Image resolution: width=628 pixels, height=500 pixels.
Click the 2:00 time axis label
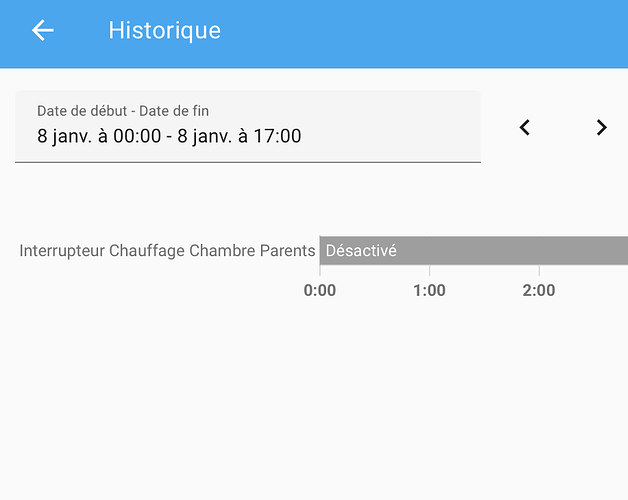(x=539, y=290)
